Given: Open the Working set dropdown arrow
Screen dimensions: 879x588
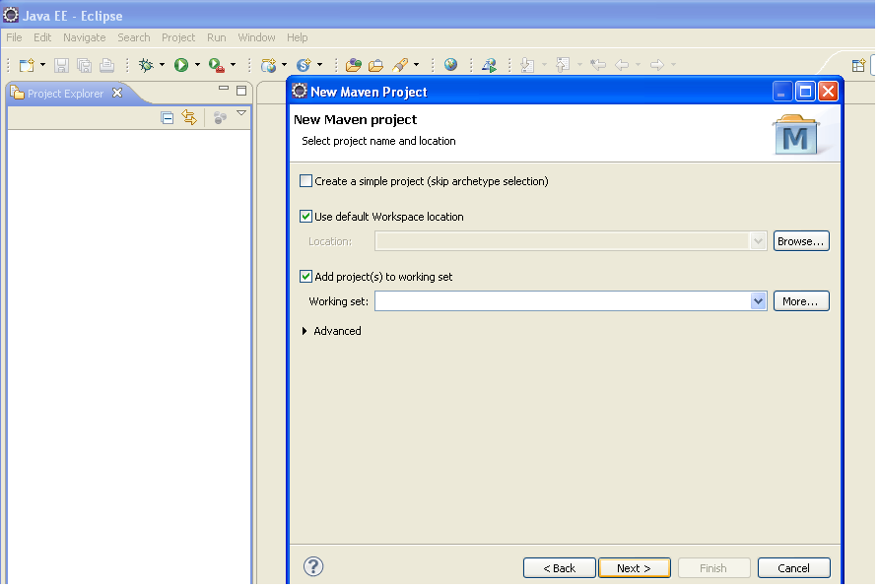Looking at the screenshot, I should pyautogui.click(x=758, y=301).
